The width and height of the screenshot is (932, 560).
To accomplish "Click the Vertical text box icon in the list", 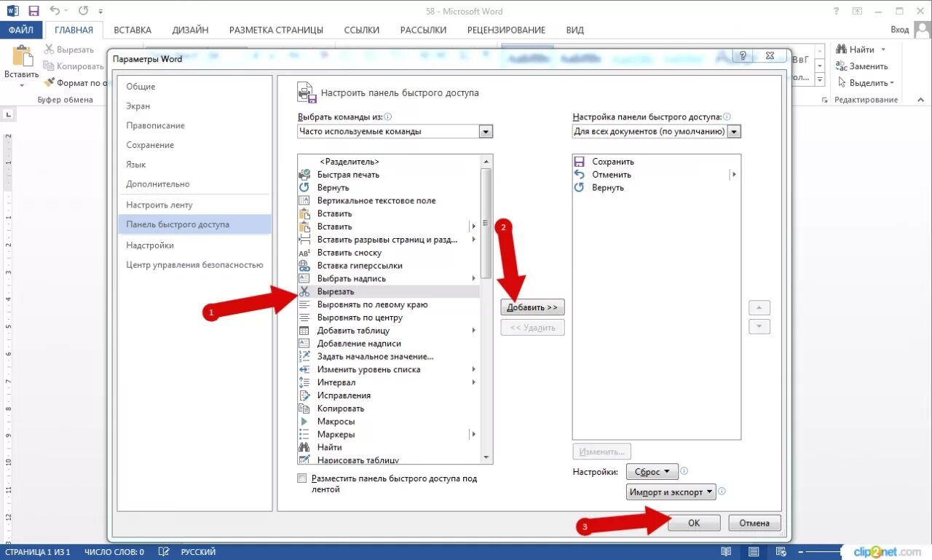I will pos(304,201).
